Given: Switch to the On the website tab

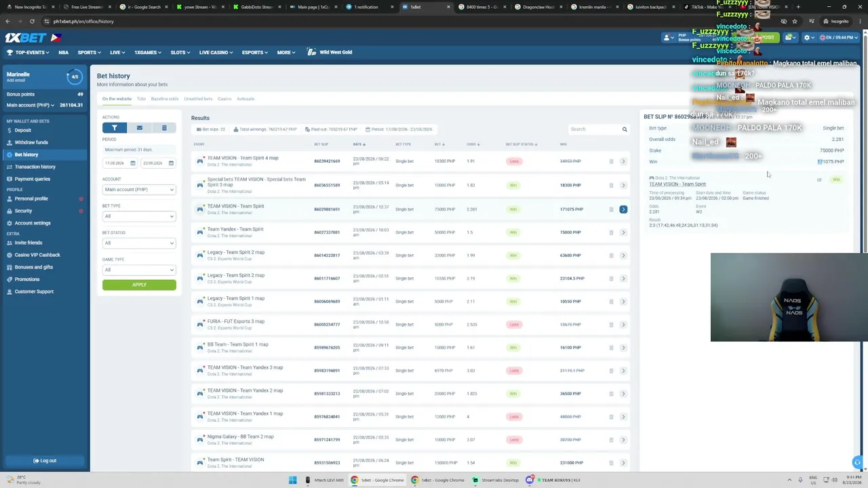Looking at the screenshot, I should tap(117, 99).
